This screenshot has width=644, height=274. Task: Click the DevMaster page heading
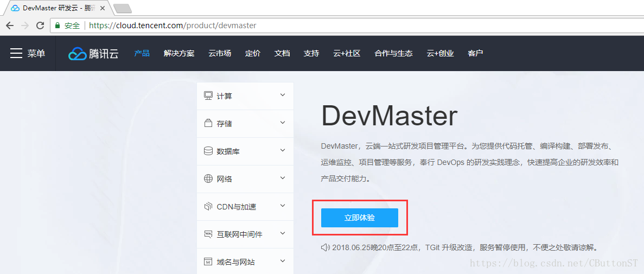(x=389, y=116)
